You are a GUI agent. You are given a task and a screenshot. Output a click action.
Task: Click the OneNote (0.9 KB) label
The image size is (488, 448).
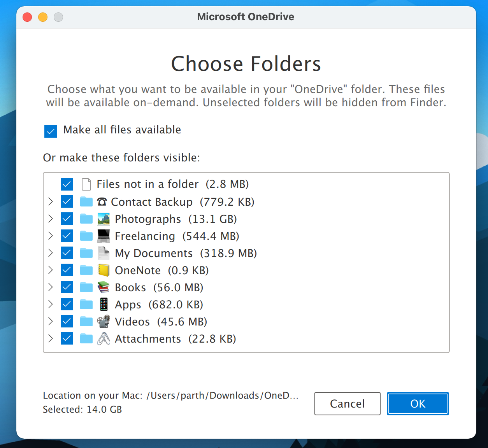tap(162, 270)
